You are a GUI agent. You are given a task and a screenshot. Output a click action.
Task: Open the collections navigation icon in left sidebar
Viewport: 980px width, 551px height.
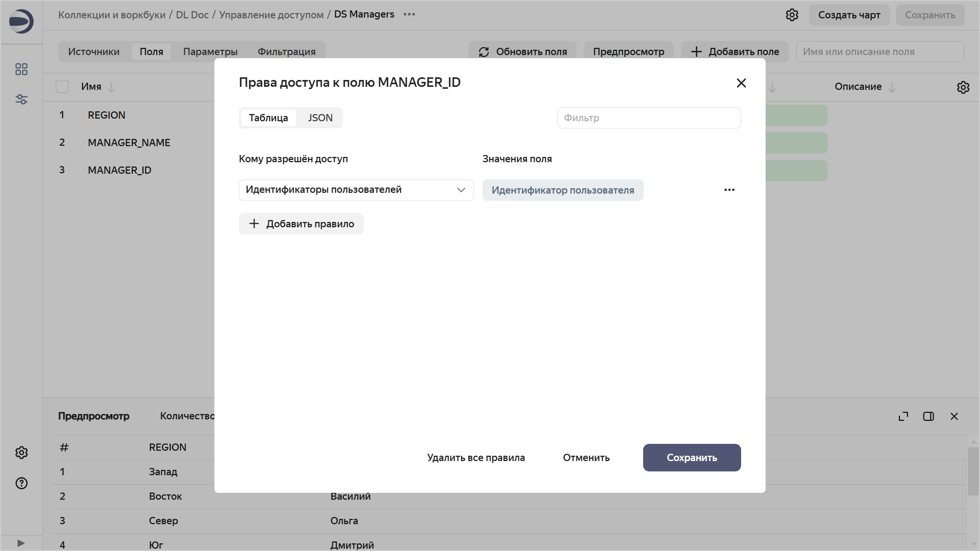point(21,69)
